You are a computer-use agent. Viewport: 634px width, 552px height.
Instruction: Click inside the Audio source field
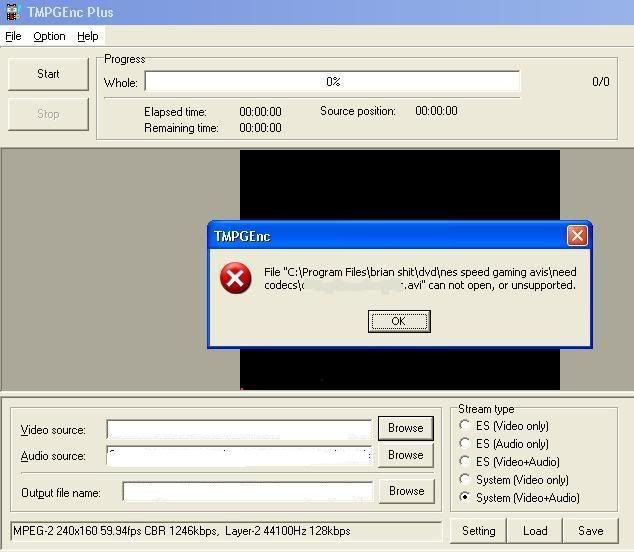[239, 456]
